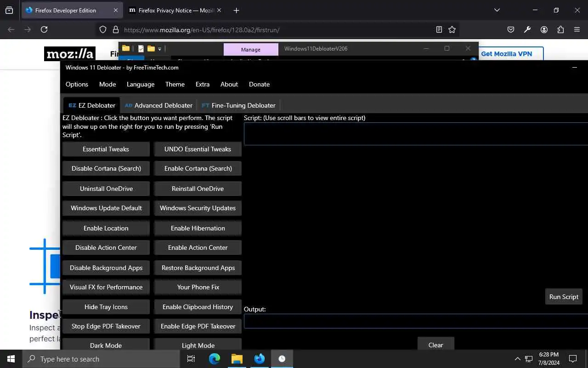Image resolution: width=588 pixels, height=368 pixels.
Task: Open the Firefox account icon
Action: pos(544,29)
